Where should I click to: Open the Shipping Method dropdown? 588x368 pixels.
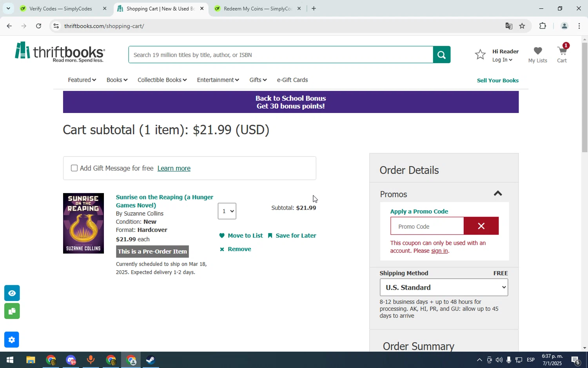[444, 287]
